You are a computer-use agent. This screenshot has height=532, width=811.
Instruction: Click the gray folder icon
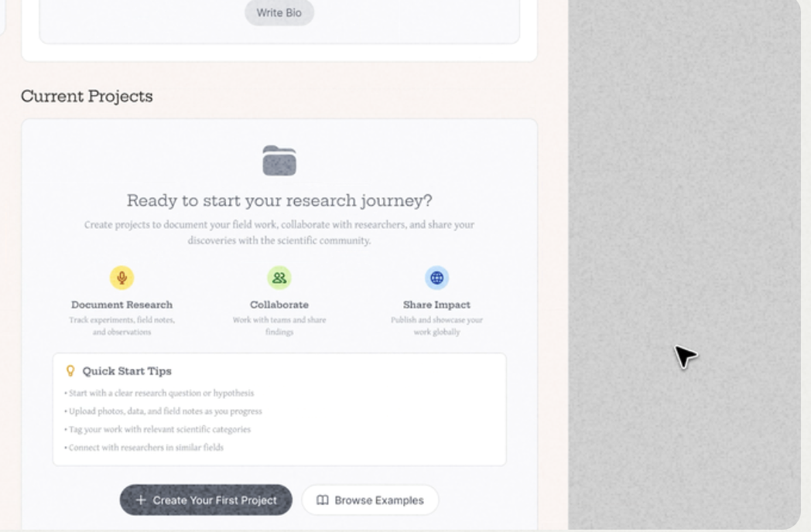[279, 160]
